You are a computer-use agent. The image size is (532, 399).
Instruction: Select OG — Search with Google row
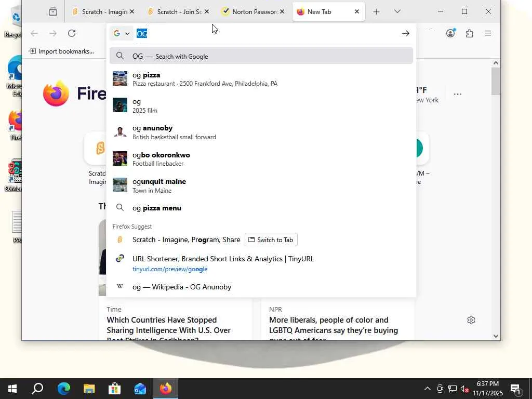[x=261, y=56]
